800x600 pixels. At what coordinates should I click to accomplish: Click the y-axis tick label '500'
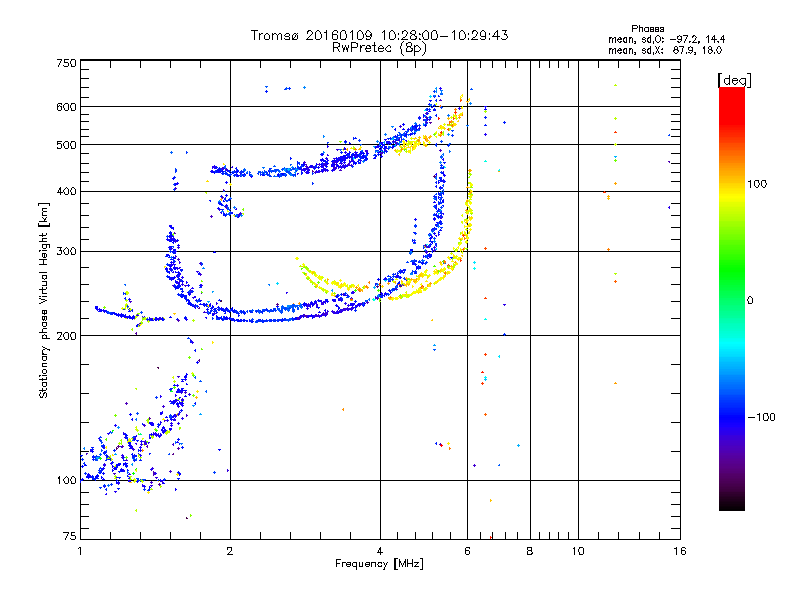pyautogui.click(x=67, y=145)
